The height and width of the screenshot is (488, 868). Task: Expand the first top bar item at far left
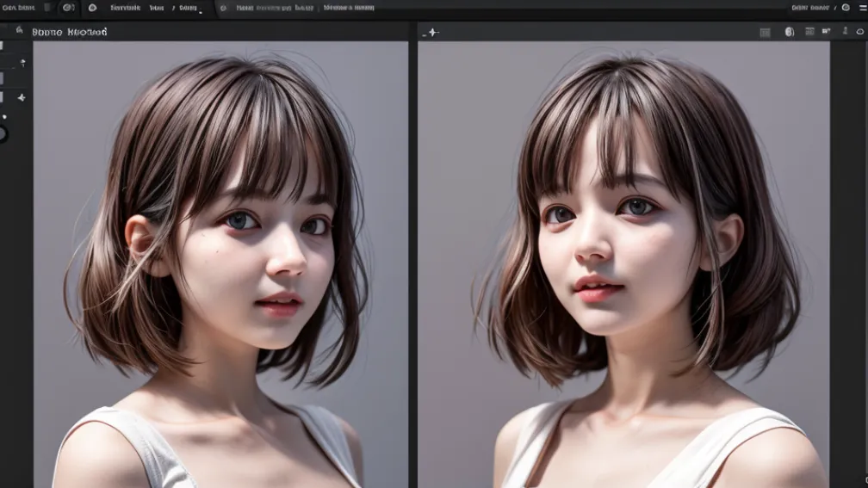pos(17,8)
